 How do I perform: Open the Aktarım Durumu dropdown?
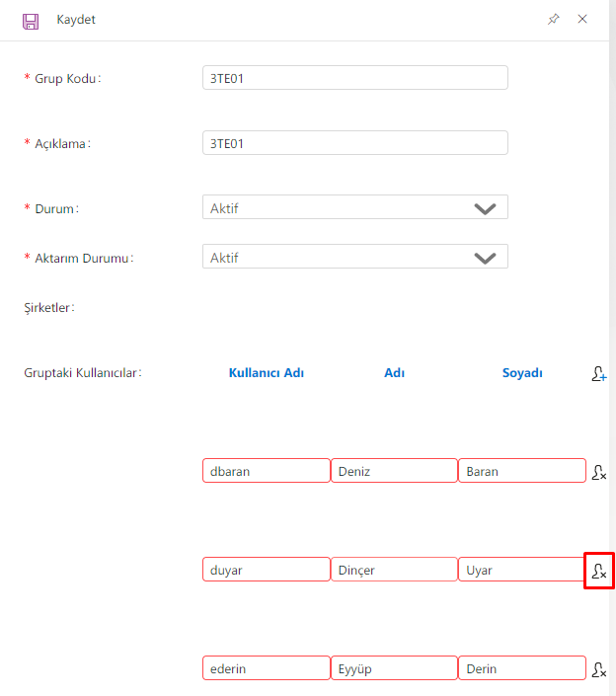484,258
